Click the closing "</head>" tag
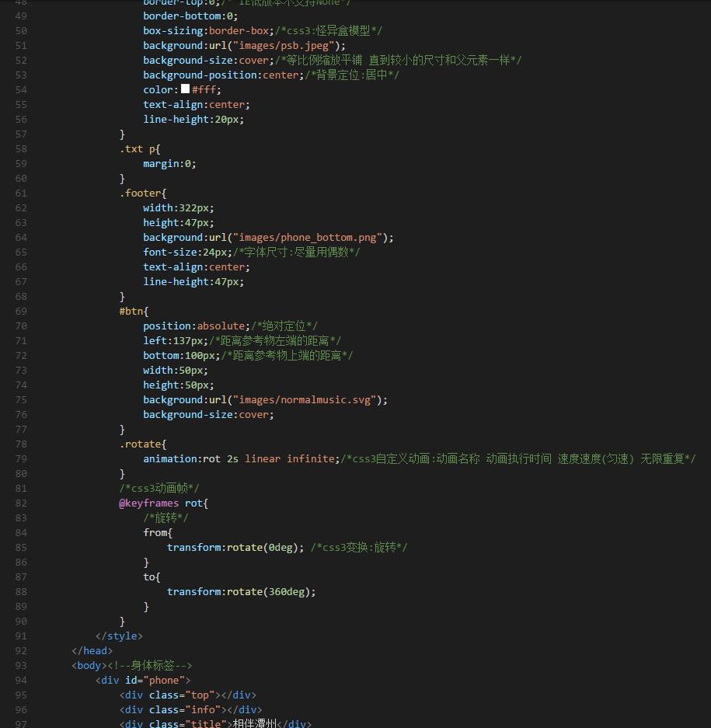 pos(92,651)
